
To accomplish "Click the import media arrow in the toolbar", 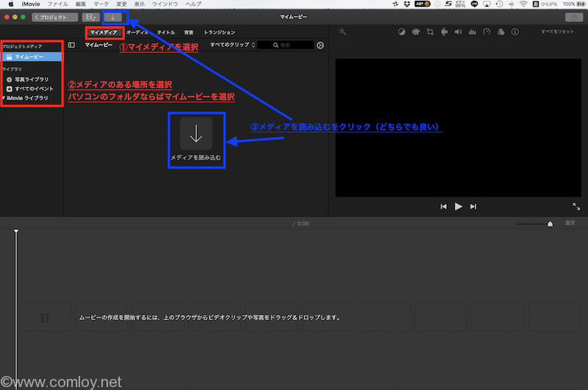I will pyautogui.click(x=113, y=17).
